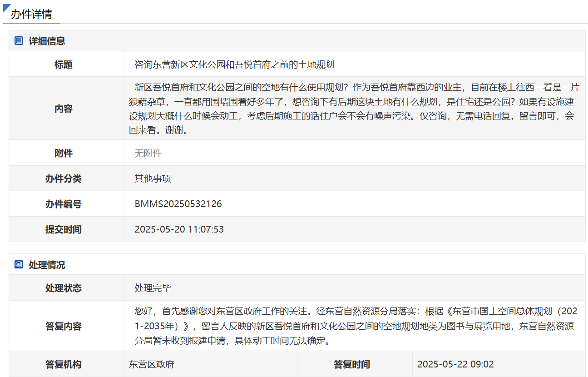The image size is (588, 377).
Task: Click the reply time 2025-05-22 09:02
Action: 455,364
